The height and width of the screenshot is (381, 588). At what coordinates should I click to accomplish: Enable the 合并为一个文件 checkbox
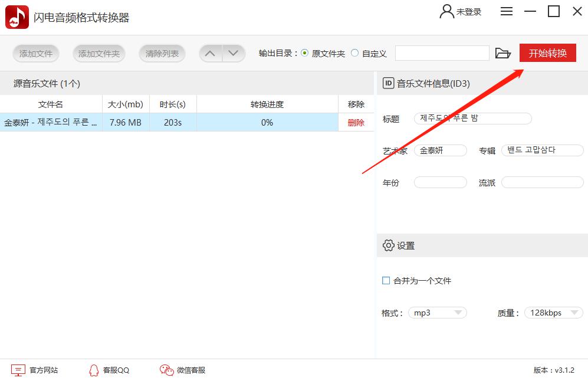click(385, 281)
